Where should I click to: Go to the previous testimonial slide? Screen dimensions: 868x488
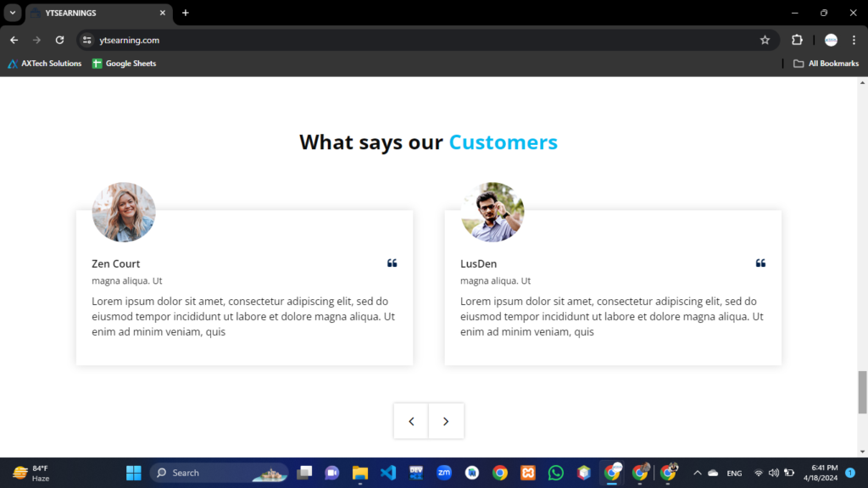[x=411, y=421]
